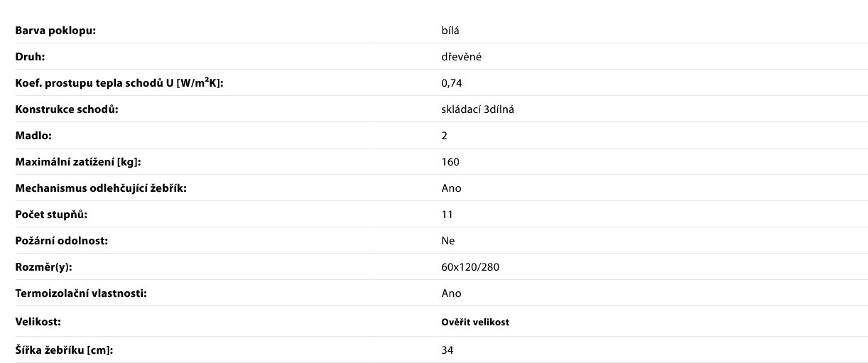Viewport: 868px width, 363px height.
Task: Click the Maximální zatížení [kg] label
Action: [x=78, y=162]
